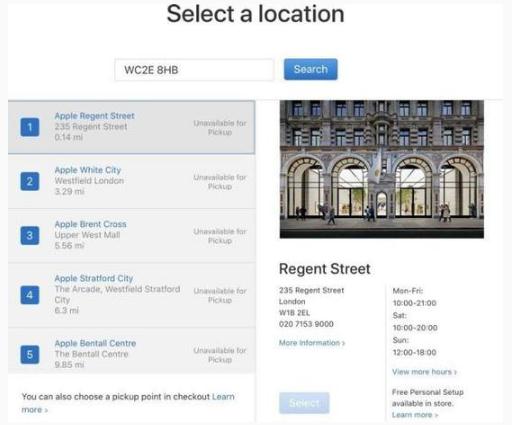Click the Select button under store details

click(x=304, y=403)
